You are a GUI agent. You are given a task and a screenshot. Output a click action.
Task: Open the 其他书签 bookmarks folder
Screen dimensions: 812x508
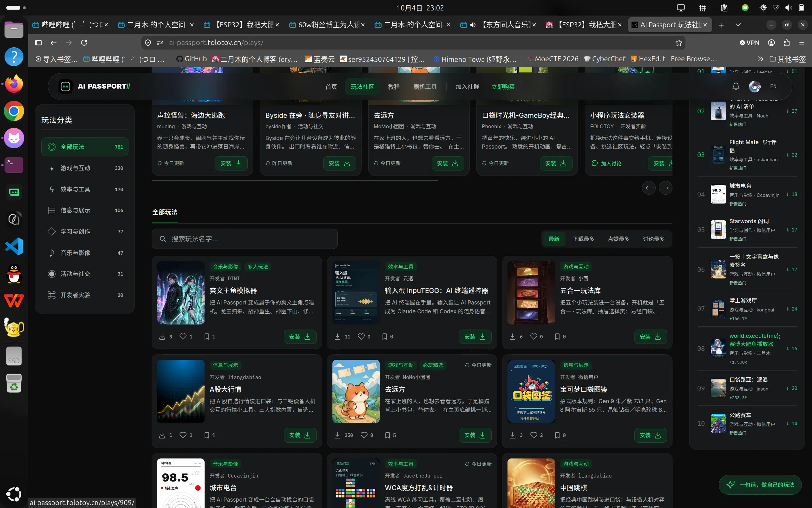(788, 59)
